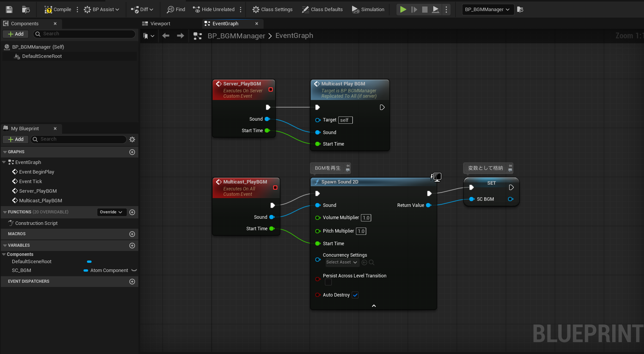Close the EventGraph tab
Viewport: 644px width, 354px height.
pyautogui.click(x=257, y=24)
